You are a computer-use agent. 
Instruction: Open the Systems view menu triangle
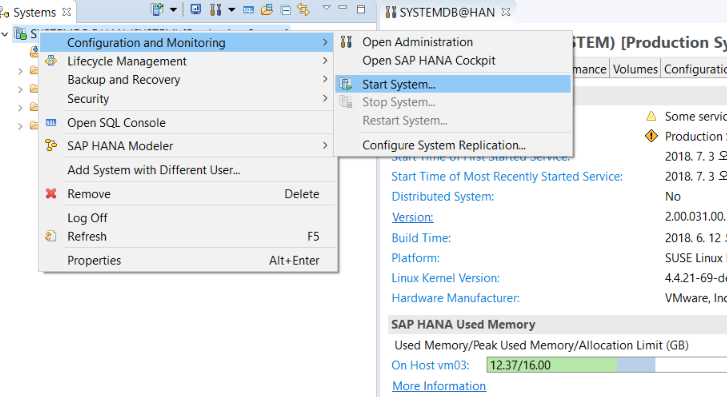coord(326,7)
